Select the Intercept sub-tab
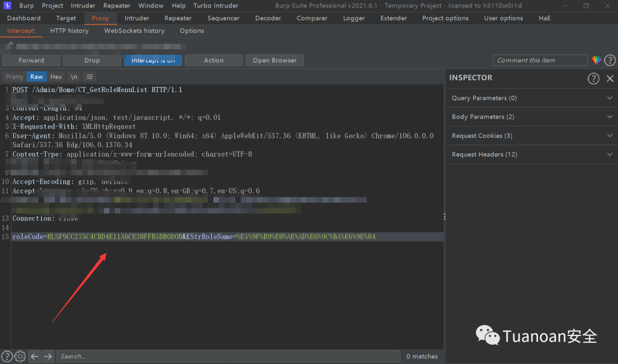Viewport: 618px width, 364px height. pos(21,31)
